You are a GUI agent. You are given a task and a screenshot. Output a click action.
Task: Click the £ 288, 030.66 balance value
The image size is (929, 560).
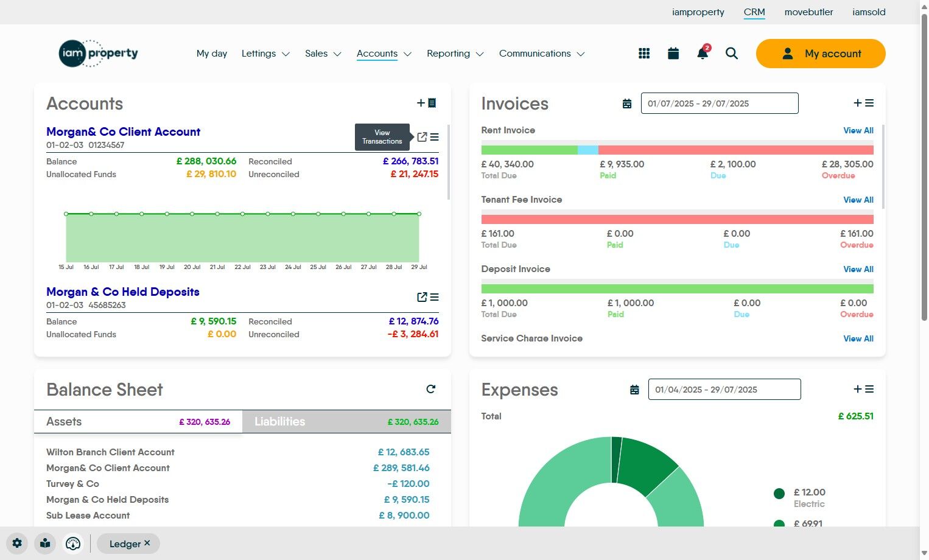[206, 161]
